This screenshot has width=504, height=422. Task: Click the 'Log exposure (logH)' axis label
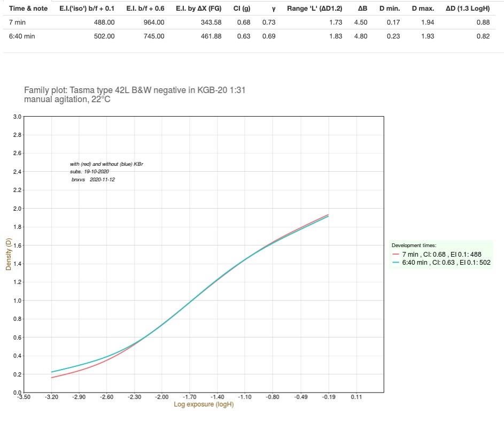[204, 404]
